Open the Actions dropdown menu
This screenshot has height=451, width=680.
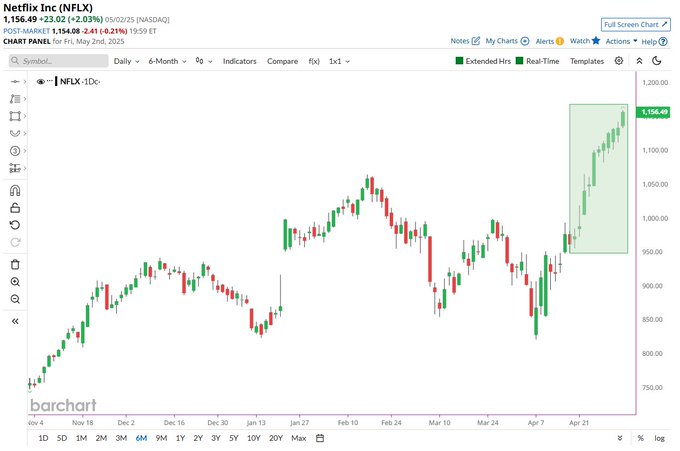(621, 41)
